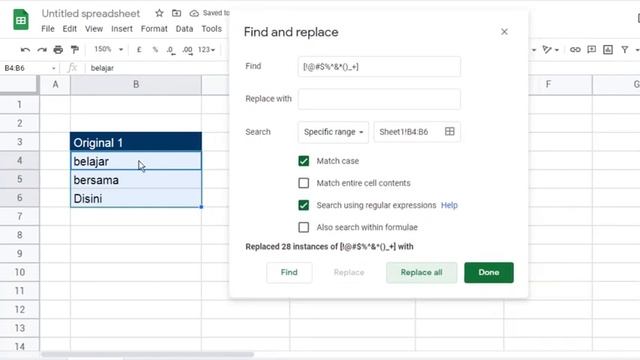Screen dimensions: 640x360
Task: Click the Untitled spreadsheet title
Action: click(91, 13)
